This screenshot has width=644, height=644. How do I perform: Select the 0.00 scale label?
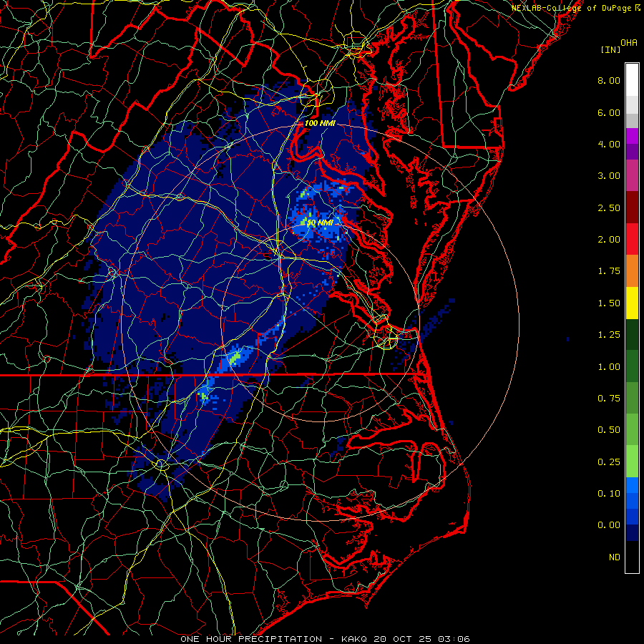[x=609, y=525]
